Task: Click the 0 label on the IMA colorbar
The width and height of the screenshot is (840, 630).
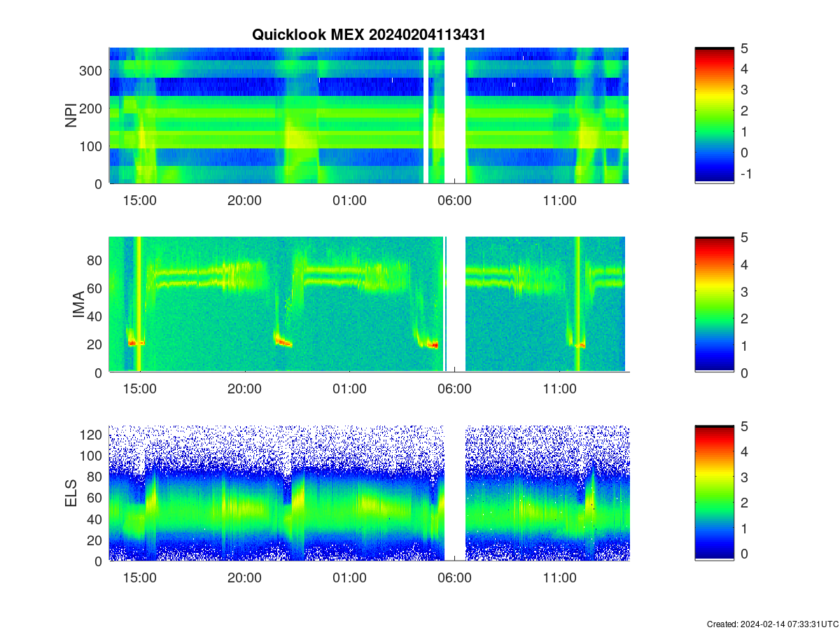Action: click(744, 372)
